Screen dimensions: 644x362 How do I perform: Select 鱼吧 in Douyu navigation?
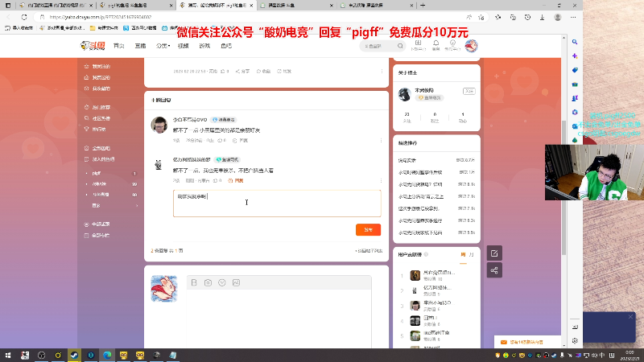pyautogui.click(x=226, y=46)
